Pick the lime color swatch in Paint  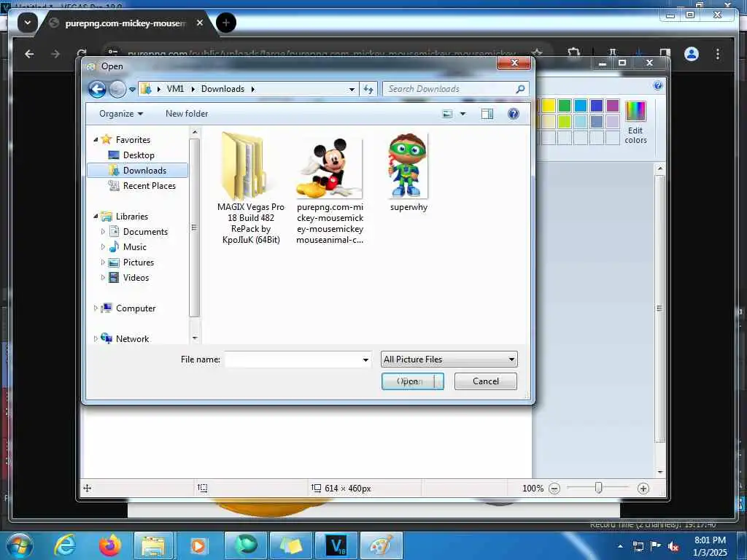click(x=565, y=122)
